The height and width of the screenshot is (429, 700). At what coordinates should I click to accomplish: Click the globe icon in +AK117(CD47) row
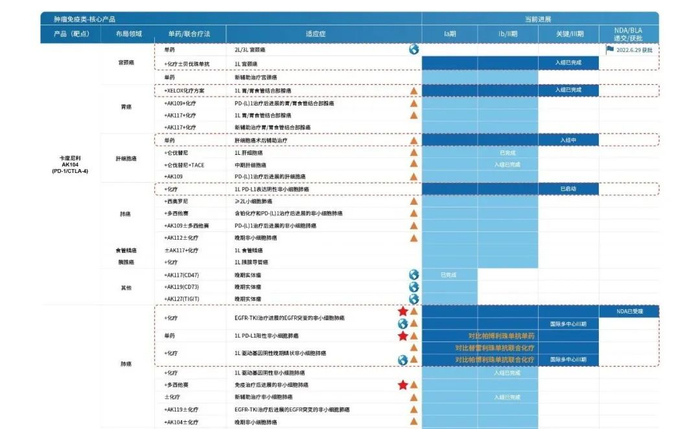[x=414, y=275]
